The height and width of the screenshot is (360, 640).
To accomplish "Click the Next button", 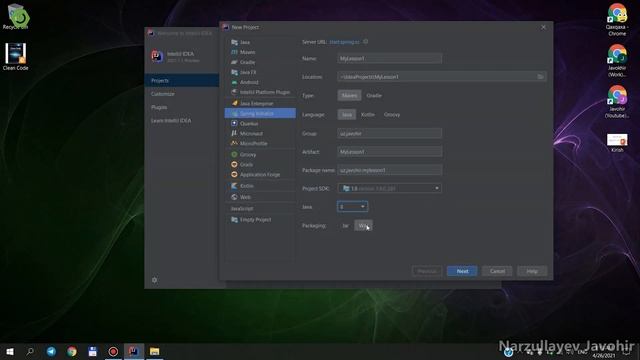I will [462, 271].
